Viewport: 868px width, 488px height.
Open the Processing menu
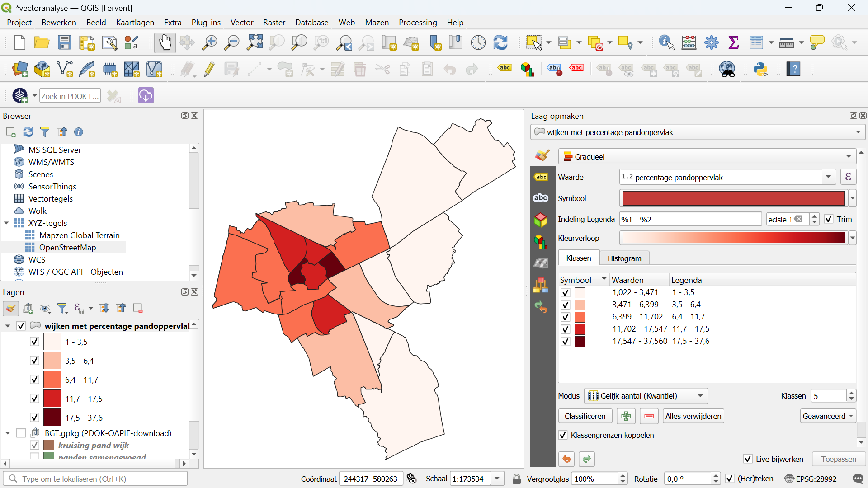(417, 23)
